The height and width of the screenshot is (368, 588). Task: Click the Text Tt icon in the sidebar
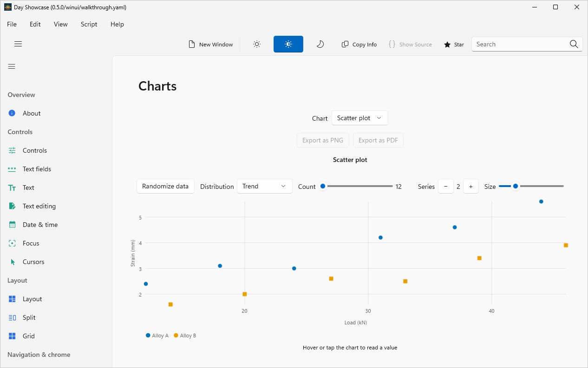[12, 187]
